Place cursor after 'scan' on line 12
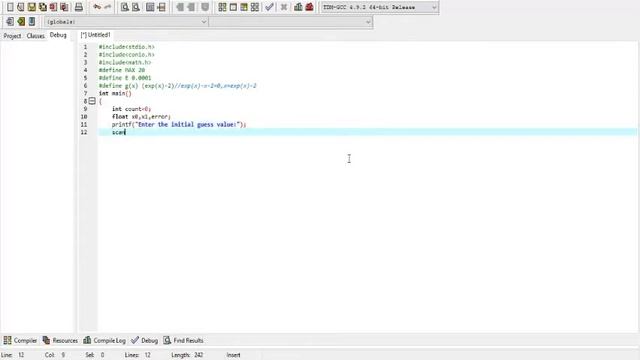This screenshot has width=640, height=360. [125, 132]
